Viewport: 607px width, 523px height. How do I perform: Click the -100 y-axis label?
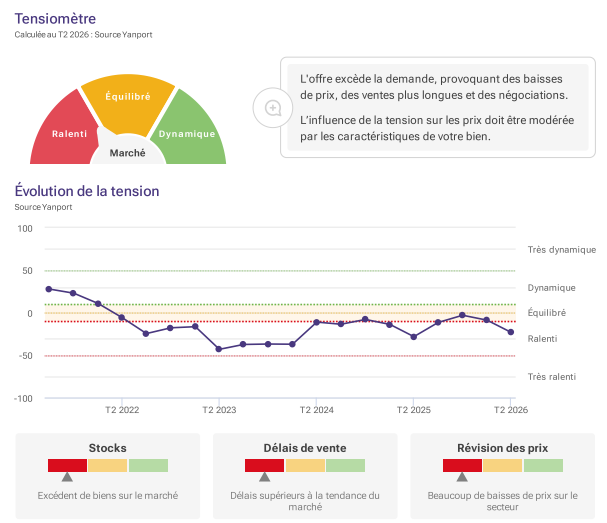pyautogui.click(x=23, y=398)
